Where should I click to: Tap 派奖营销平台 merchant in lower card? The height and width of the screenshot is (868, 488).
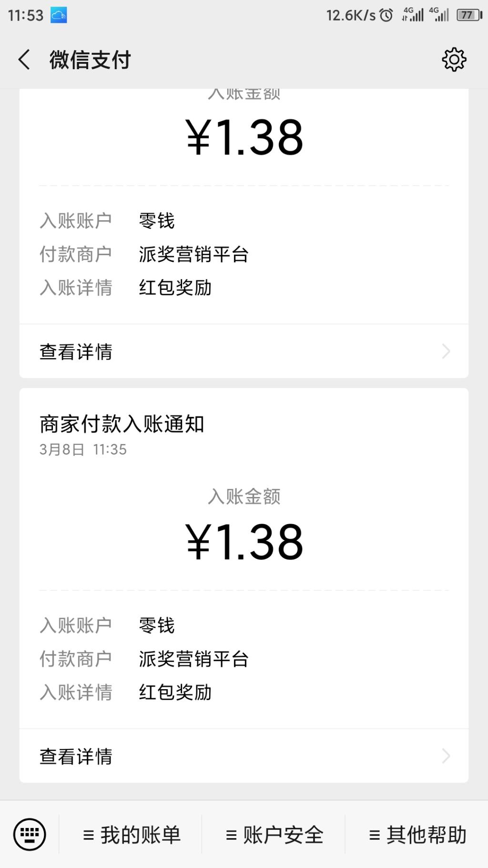click(x=193, y=659)
